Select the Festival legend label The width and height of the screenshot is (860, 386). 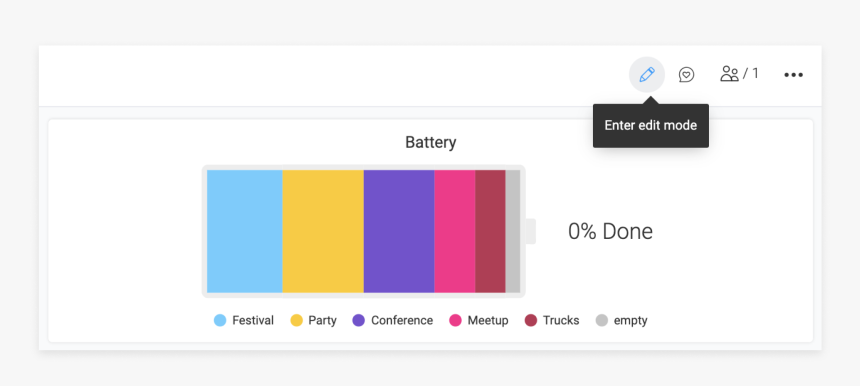click(253, 320)
